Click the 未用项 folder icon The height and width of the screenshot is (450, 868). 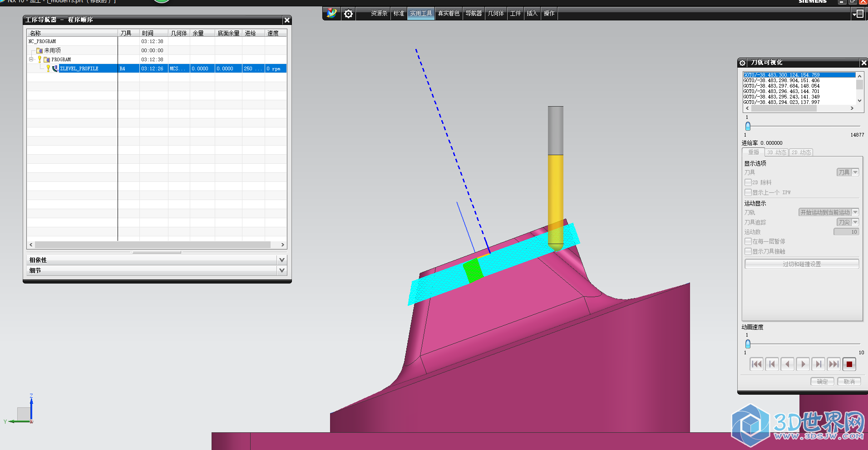point(39,50)
